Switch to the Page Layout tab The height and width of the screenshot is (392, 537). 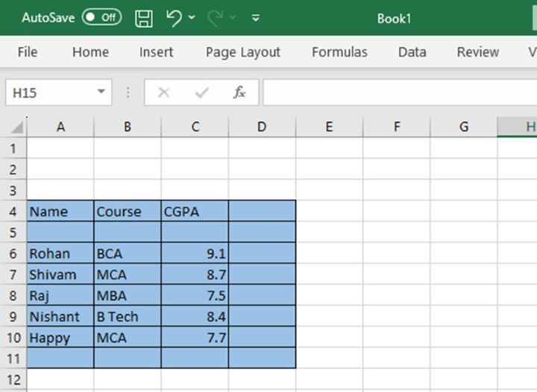click(243, 52)
